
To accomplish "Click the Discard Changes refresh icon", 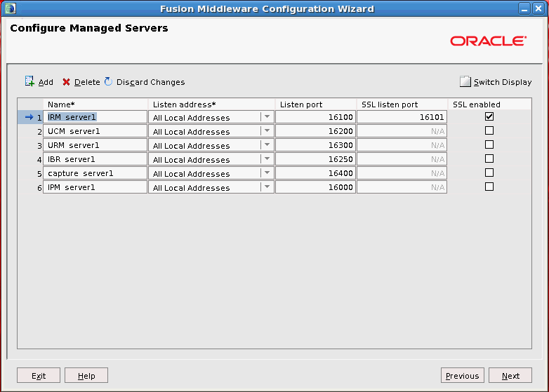I will [x=109, y=81].
